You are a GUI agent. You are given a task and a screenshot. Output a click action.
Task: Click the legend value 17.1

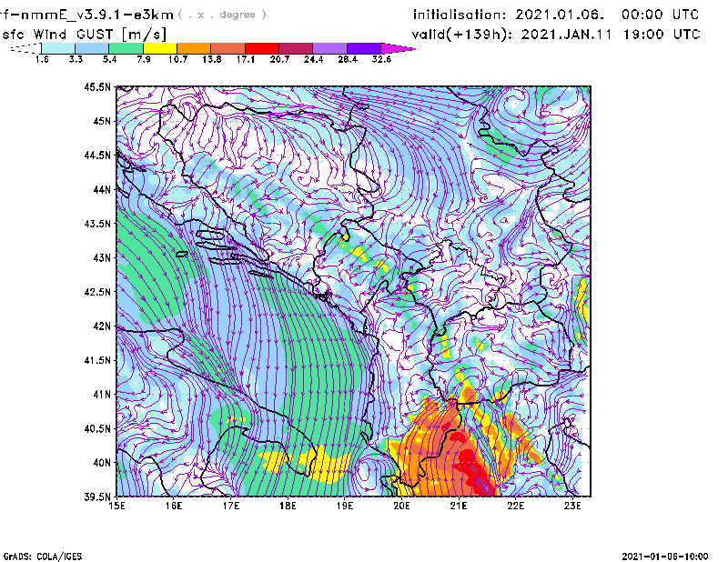click(246, 59)
